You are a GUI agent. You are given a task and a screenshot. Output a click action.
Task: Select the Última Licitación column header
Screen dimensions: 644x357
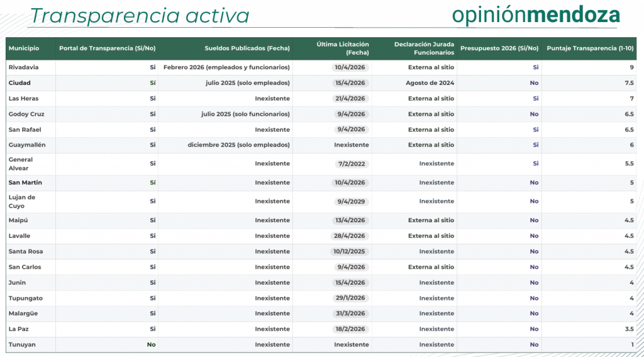point(342,48)
